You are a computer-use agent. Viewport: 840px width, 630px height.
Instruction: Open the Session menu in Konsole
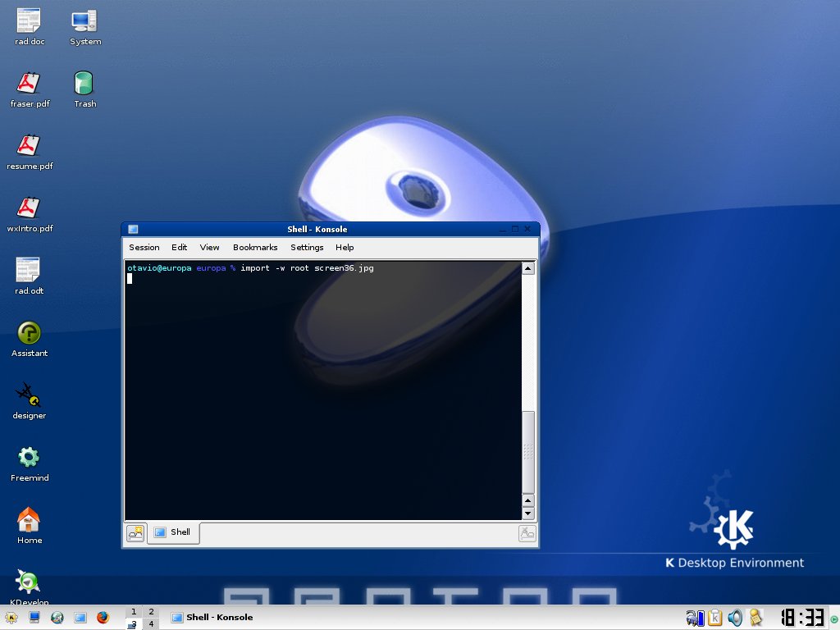[144, 247]
